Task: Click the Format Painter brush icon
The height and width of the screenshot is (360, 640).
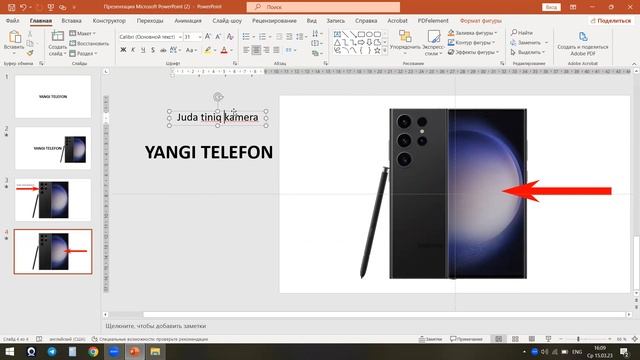Action: [x=30, y=53]
